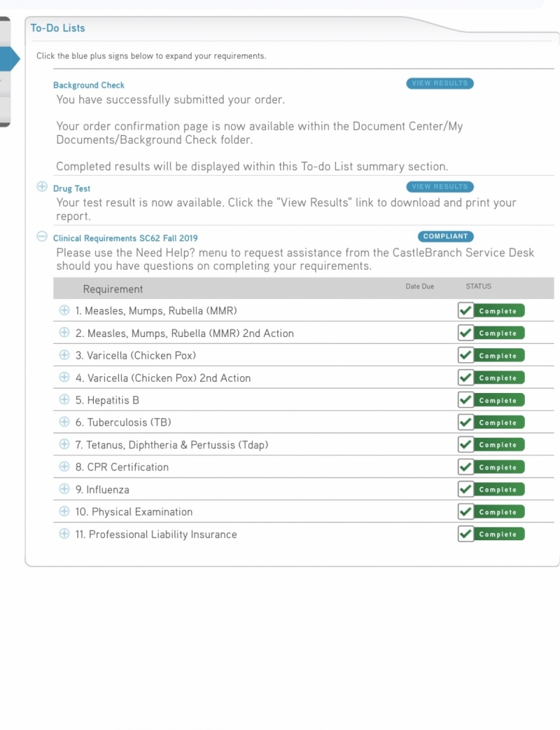Click checkmark box in Varicella 2nd Action row
Screen dimensions: 560x730
tap(465, 378)
